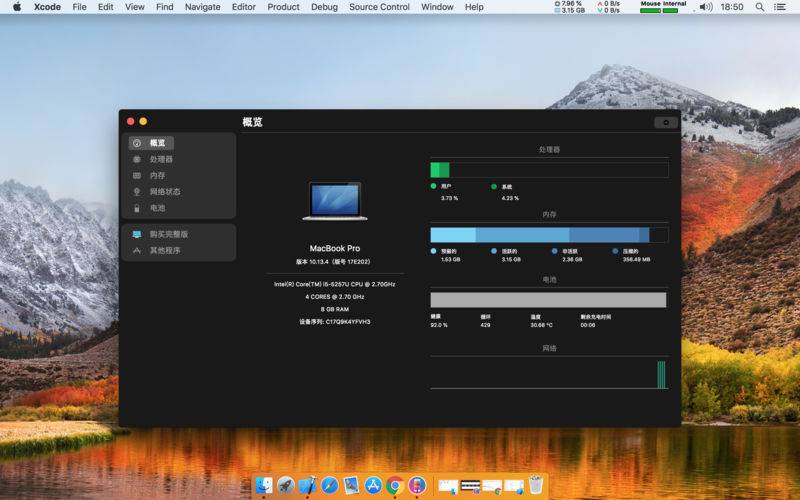Open the Window menu
800x500 pixels.
(x=437, y=7)
